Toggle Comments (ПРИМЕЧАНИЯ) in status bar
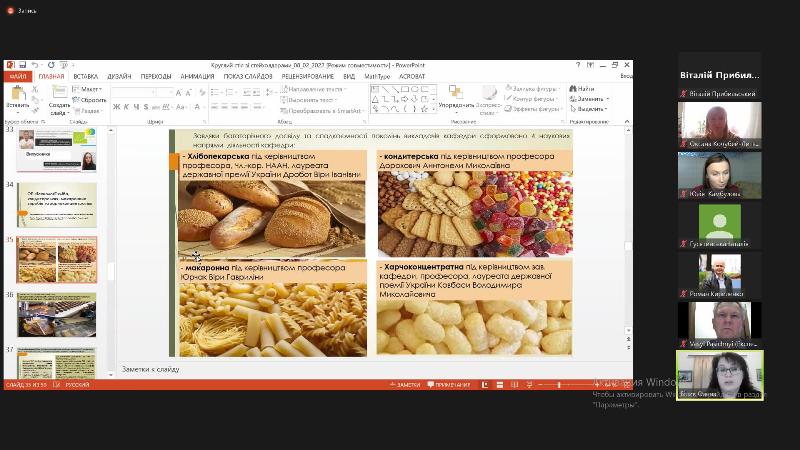This screenshot has width=800, height=450. click(x=448, y=385)
